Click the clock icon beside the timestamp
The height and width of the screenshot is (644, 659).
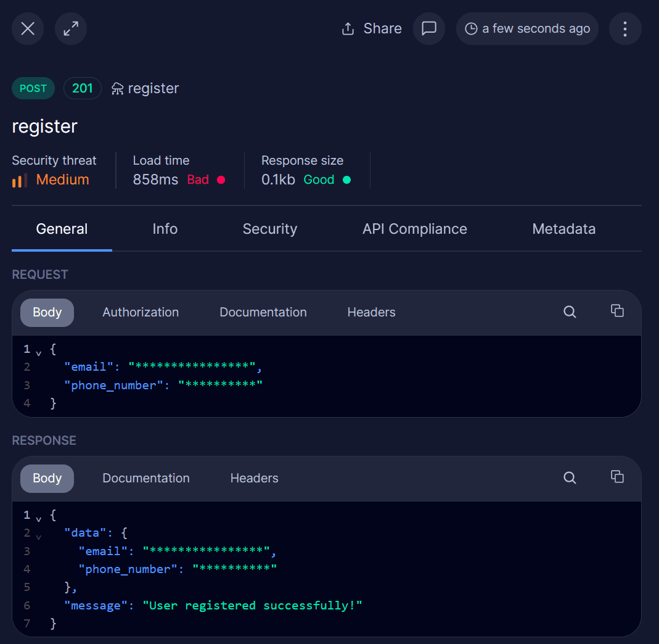471,28
